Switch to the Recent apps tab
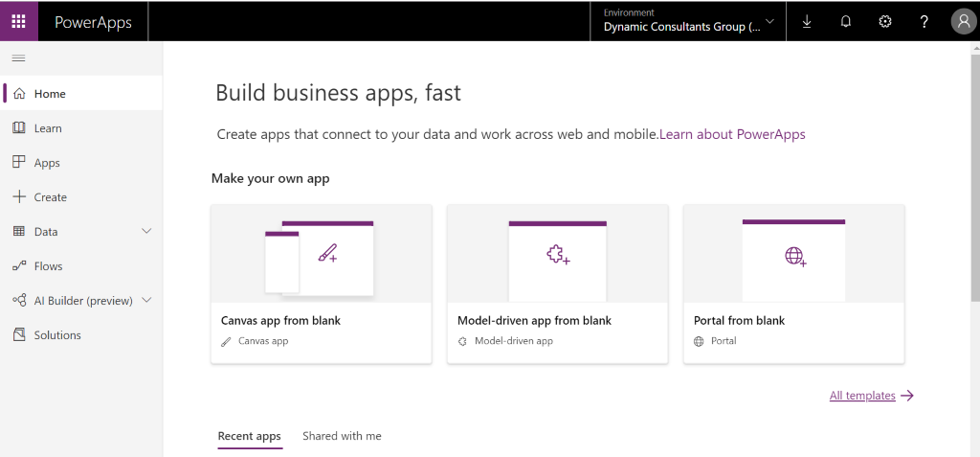Image resolution: width=980 pixels, height=457 pixels. [250, 436]
